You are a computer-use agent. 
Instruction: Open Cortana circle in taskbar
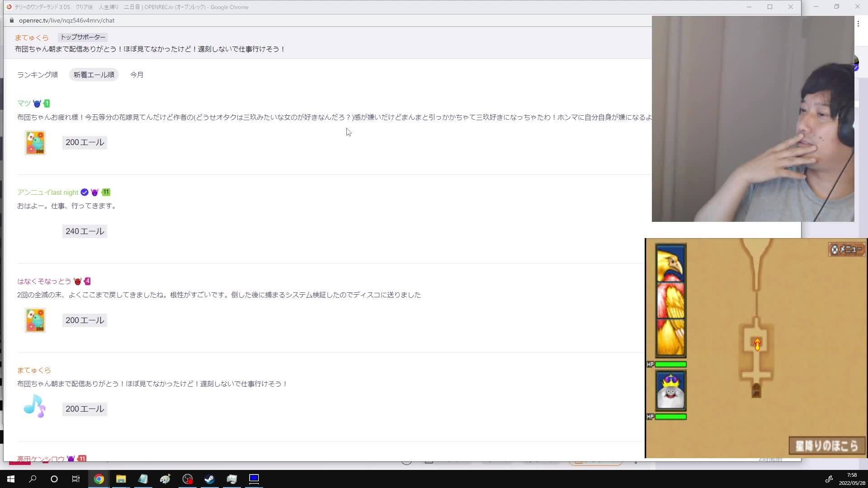(54, 479)
